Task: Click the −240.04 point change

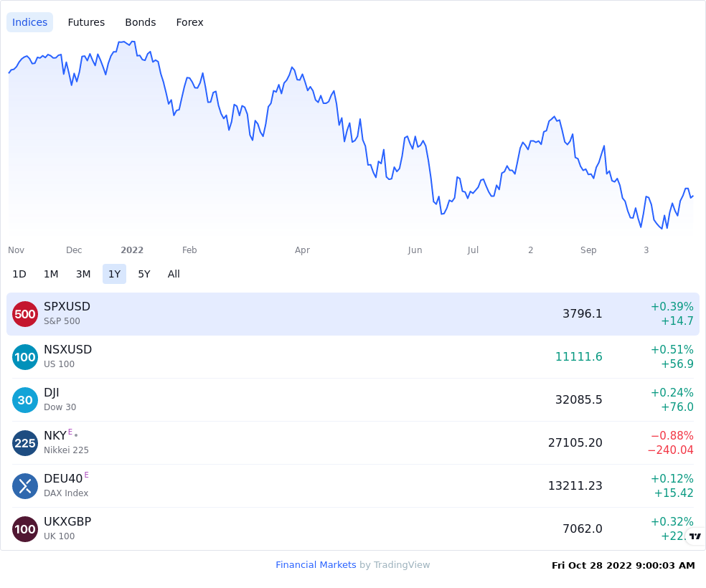Action: tap(670, 450)
